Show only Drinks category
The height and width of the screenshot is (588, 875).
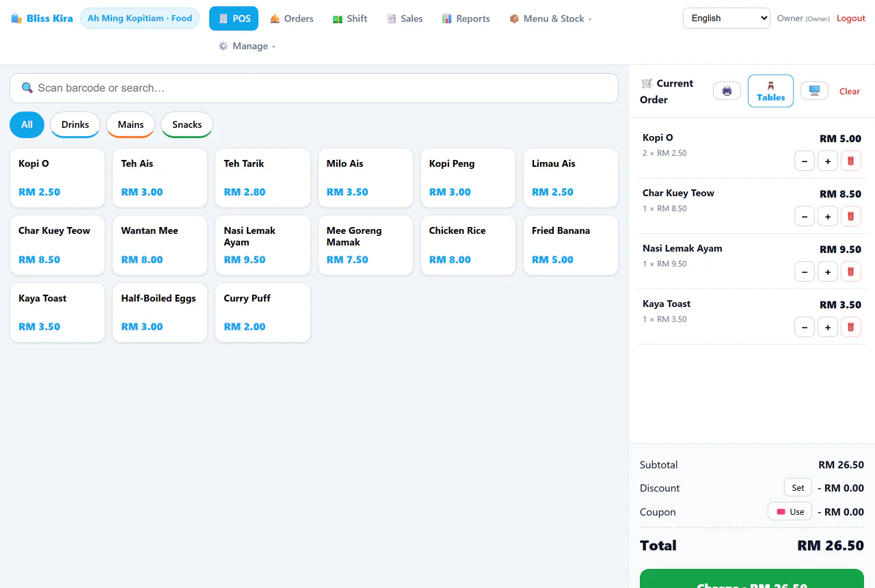[75, 124]
